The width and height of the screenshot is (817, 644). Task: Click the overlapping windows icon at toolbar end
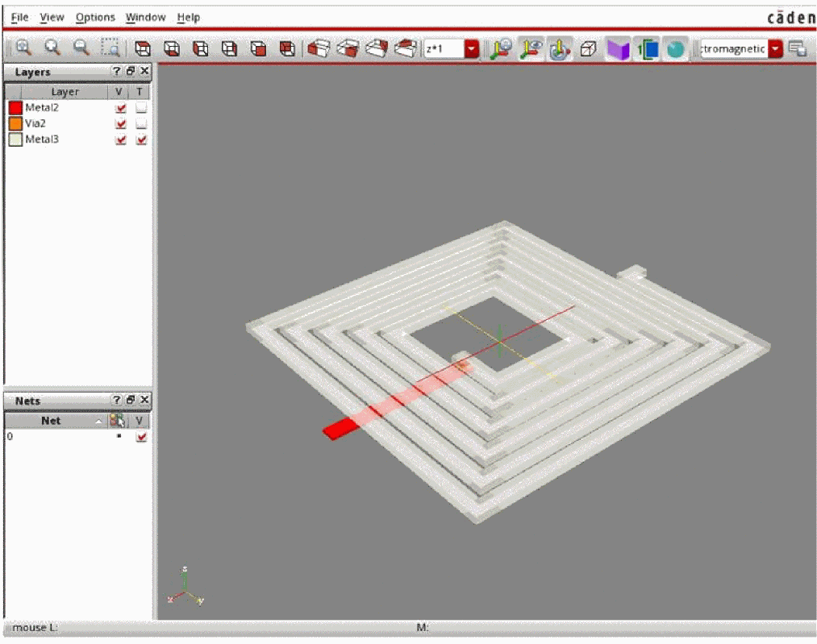point(797,49)
